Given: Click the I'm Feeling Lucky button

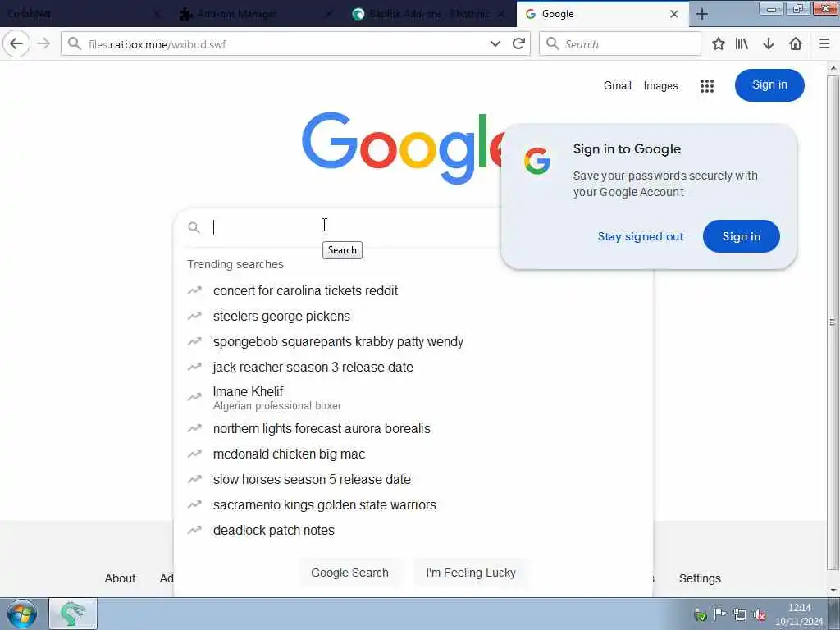Looking at the screenshot, I should click(470, 573).
